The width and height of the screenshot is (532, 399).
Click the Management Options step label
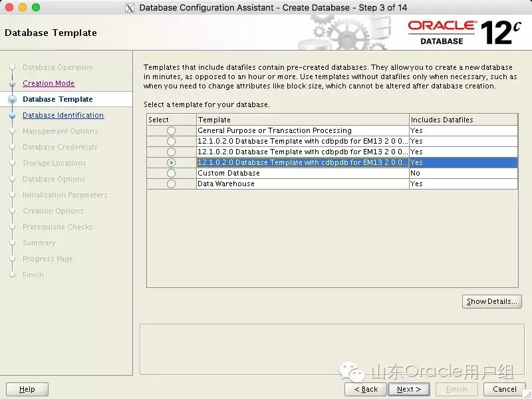pyautogui.click(x=60, y=131)
